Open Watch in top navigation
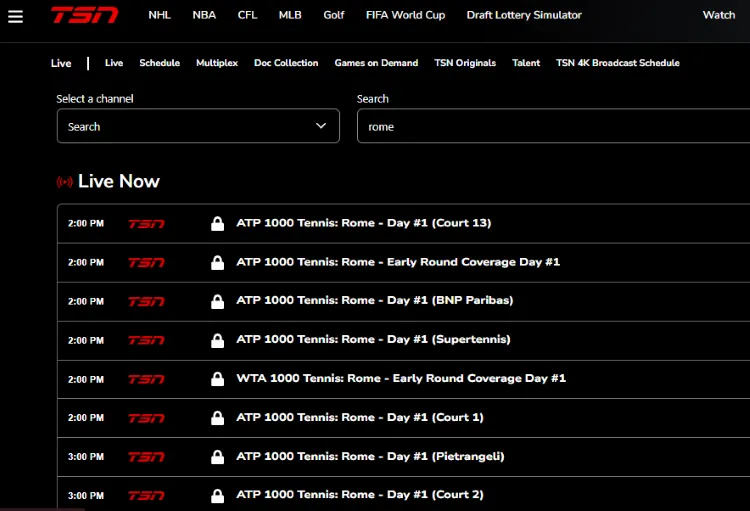The image size is (750, 511). click(718, 15)
